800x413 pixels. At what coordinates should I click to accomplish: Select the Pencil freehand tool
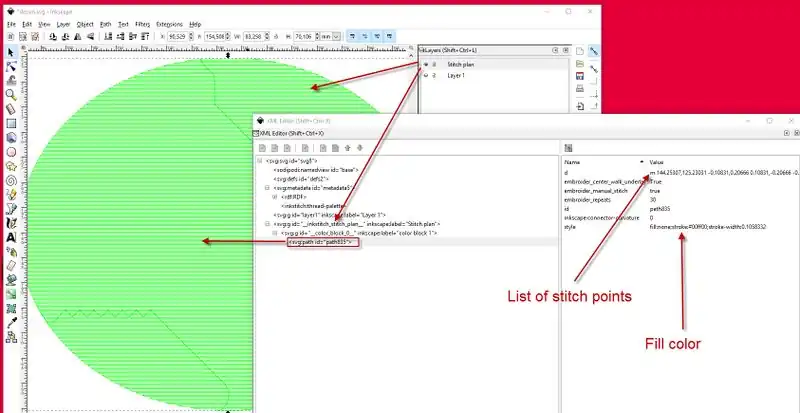click(x=11, y=195)
